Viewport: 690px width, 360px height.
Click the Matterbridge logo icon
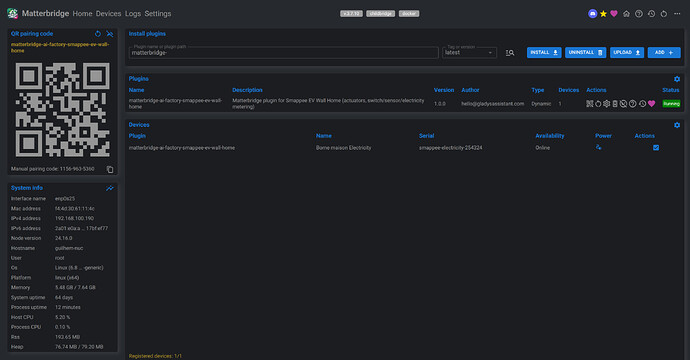pyautogui.click(x=12, y=13)
